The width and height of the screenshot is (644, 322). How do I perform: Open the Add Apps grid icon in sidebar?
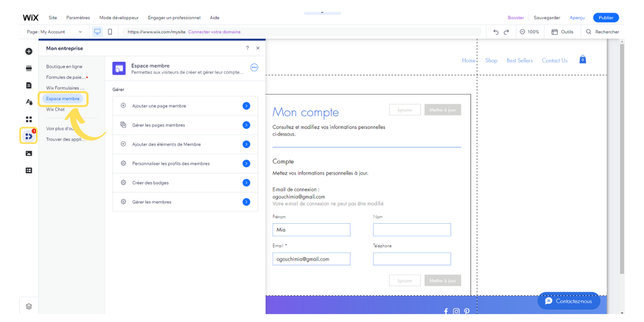tap(29, 119)
